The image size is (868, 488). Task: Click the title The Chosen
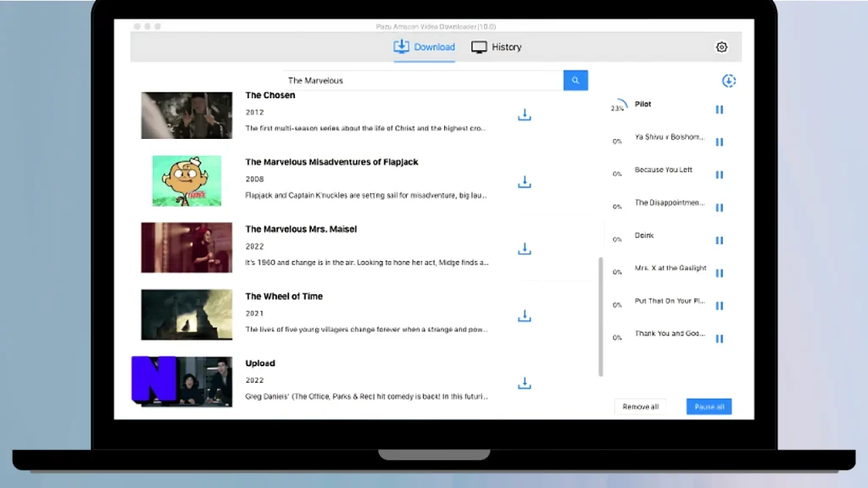coord(270,95)
